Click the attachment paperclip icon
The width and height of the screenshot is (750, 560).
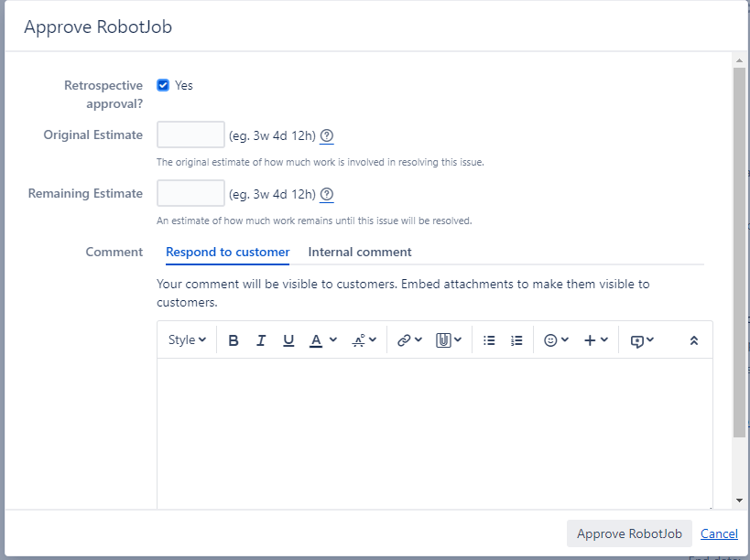pos(449,340)
